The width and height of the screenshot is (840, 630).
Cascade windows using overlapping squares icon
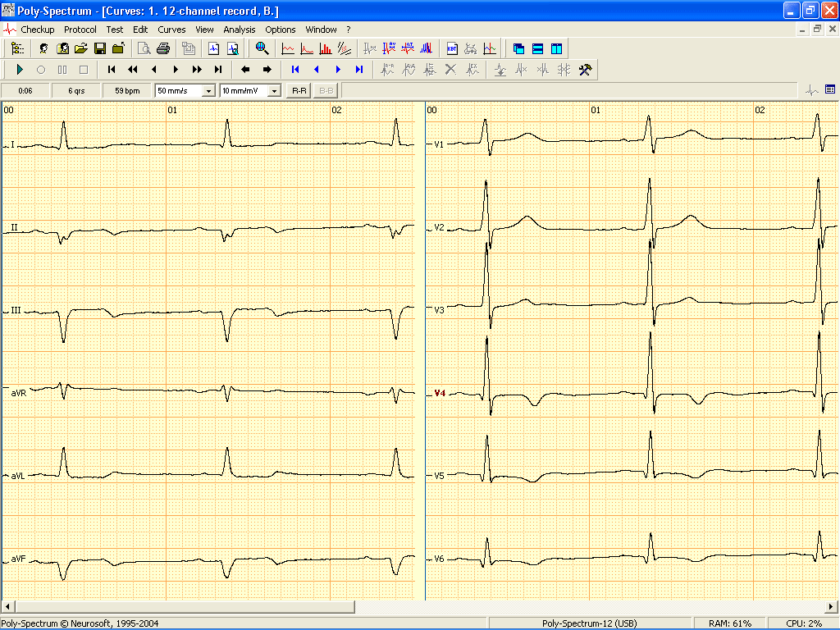point(518,48)
